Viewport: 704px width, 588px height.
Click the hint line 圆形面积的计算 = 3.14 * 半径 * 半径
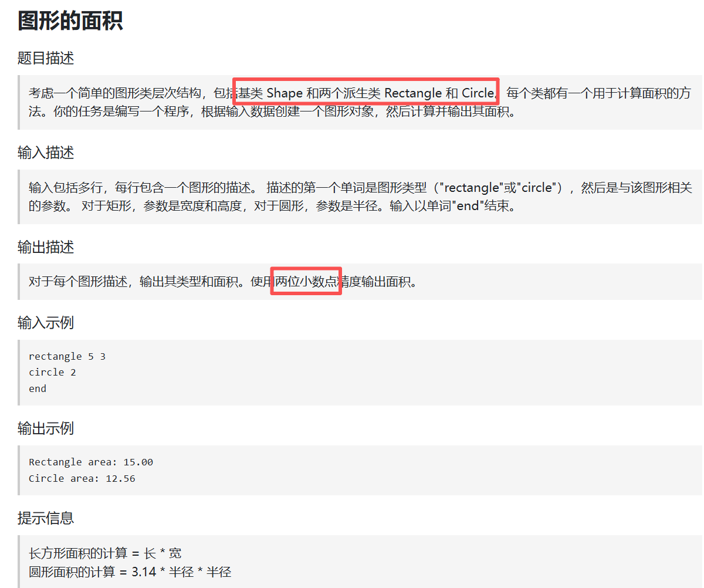click(130, 572)
